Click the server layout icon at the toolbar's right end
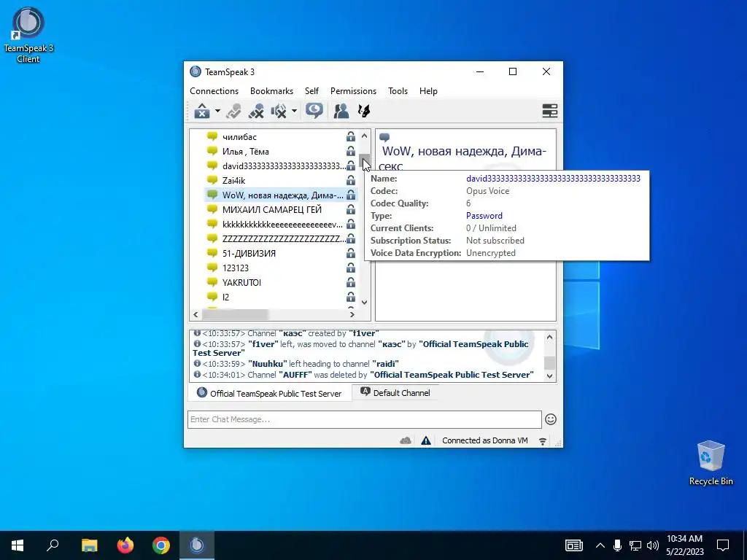 tap(550, 111)
